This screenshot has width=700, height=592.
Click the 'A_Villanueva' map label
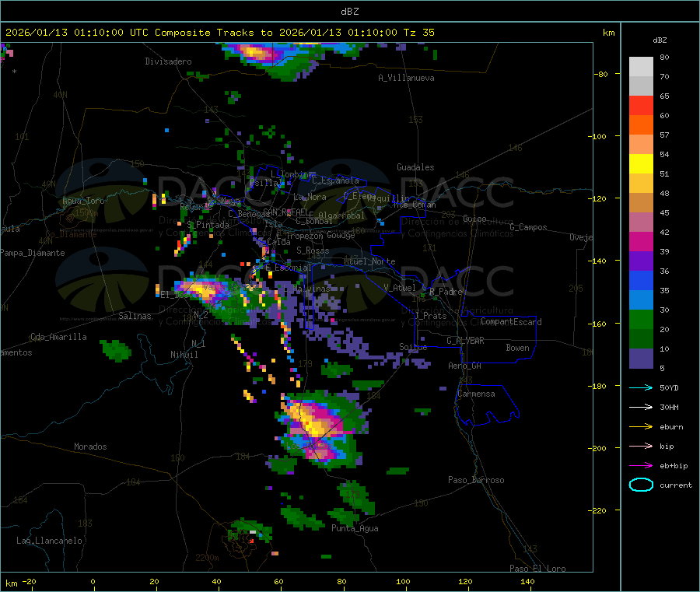click(x=406, y=78)
